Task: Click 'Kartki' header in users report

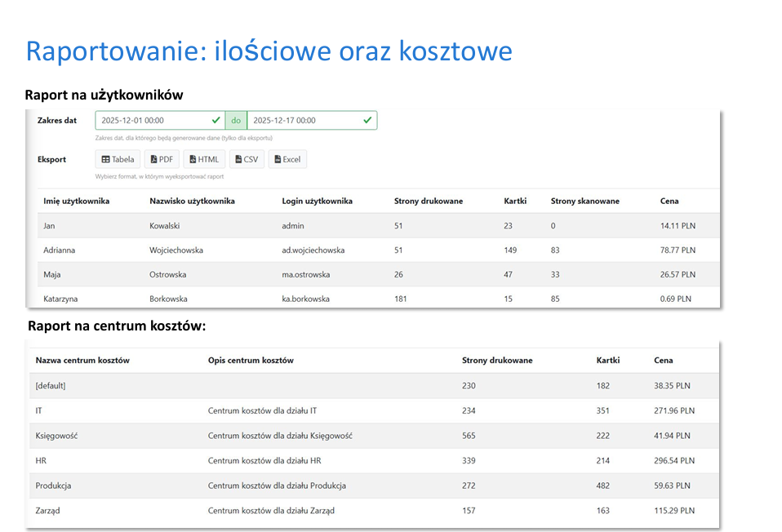Action: pyautogui.click(x=515, y=201)
